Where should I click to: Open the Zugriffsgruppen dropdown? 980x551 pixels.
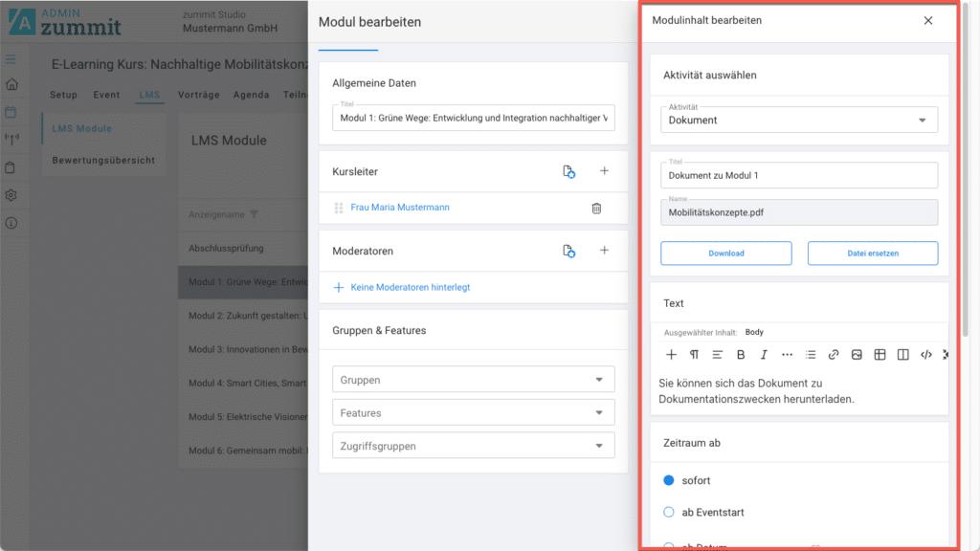coord(473,446)
